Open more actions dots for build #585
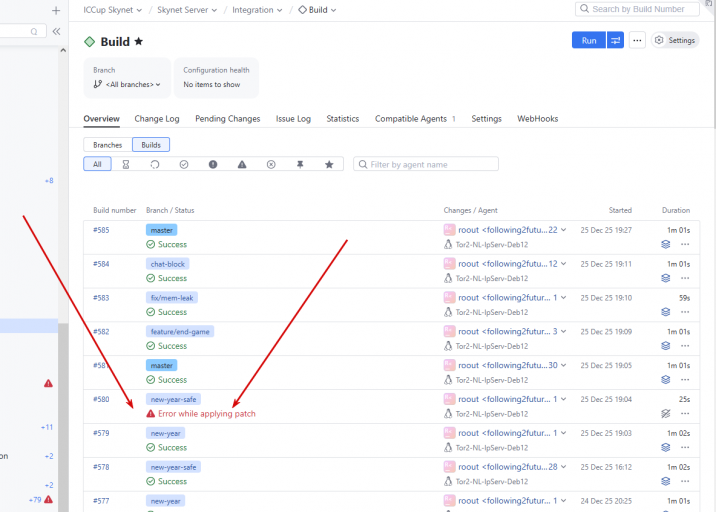Image resolution: width=716 pixels, height=512 pixels. 685,244
